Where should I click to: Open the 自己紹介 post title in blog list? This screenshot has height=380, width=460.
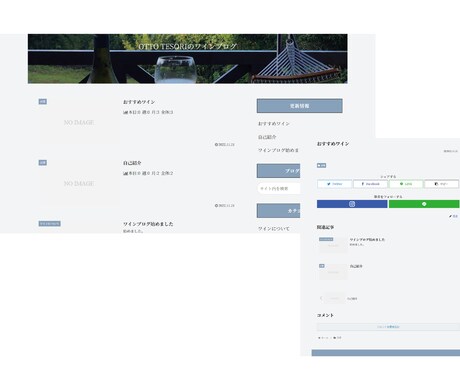tap(132, 163)
